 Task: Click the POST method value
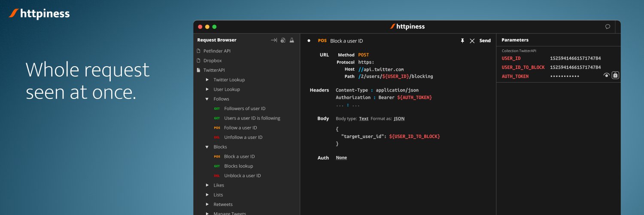tap(364, 55)
